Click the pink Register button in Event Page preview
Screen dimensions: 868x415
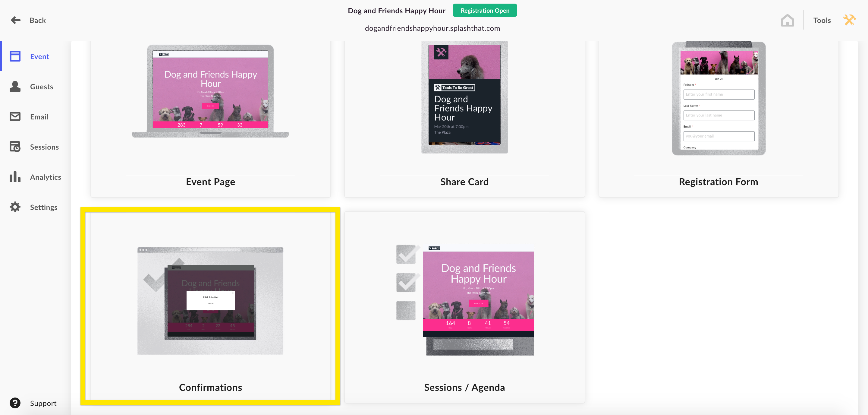coord(211,106)
